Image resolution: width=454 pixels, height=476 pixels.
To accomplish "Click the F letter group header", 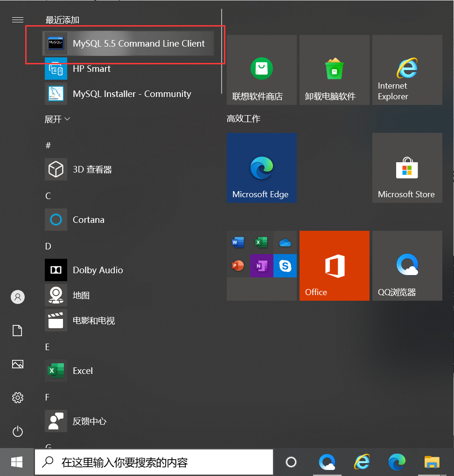I will pyautogui.click(x=47, y=397).
